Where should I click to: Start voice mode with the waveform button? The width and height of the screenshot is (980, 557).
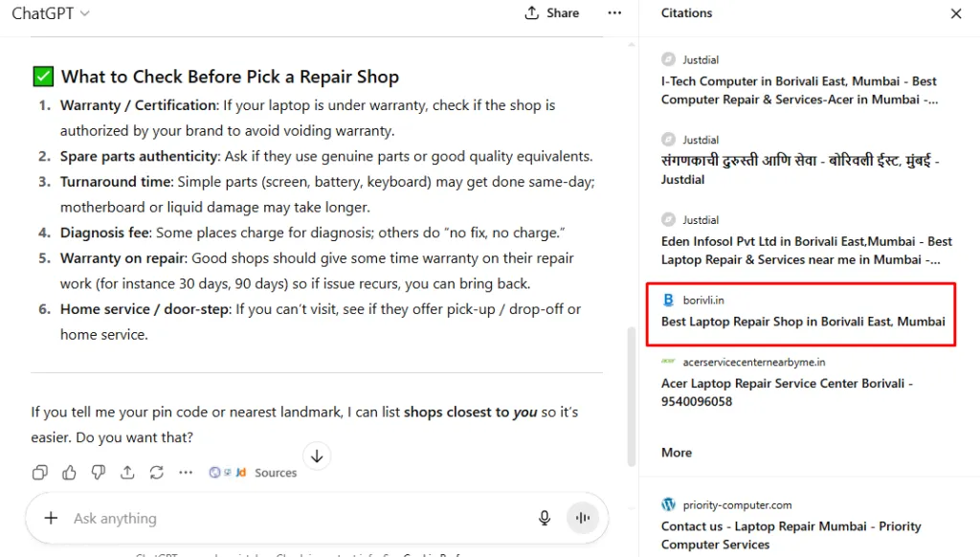click(582, 518)
